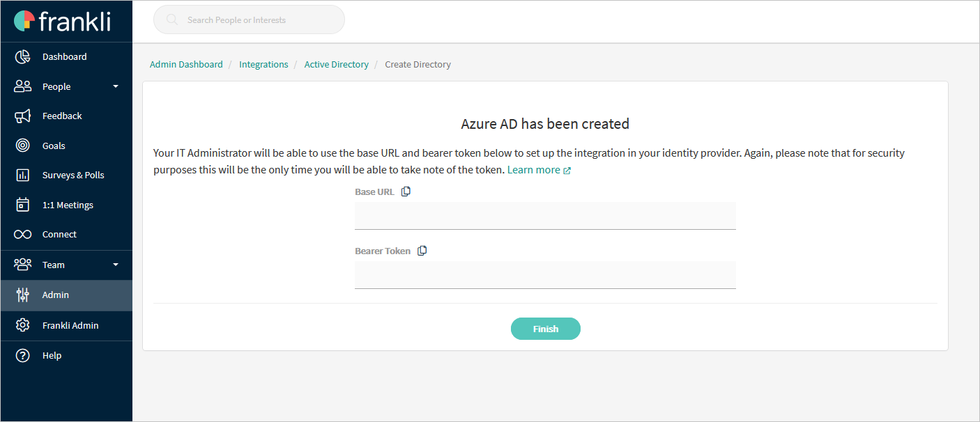Expand the People section chevron

(116, 86)
